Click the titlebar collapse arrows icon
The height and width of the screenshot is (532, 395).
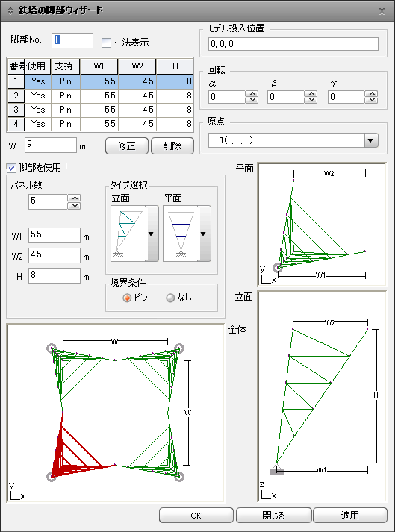[10, 10]
